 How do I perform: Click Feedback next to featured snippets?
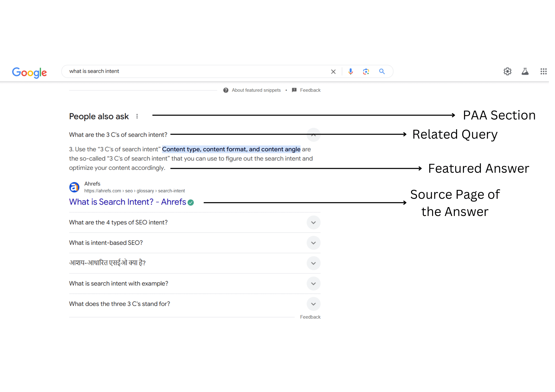[x=310, y=90]
